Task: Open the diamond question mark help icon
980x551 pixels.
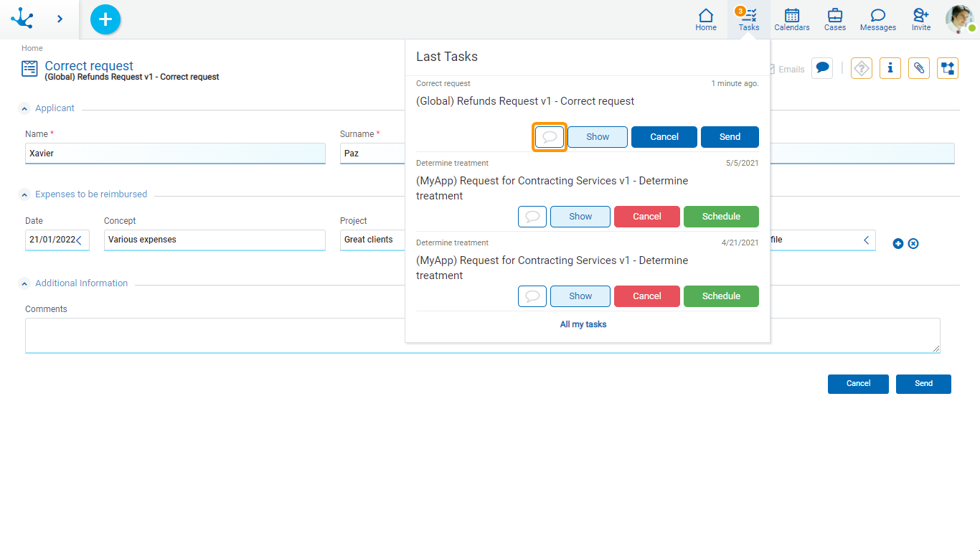Action: click(x=861, y=68)
